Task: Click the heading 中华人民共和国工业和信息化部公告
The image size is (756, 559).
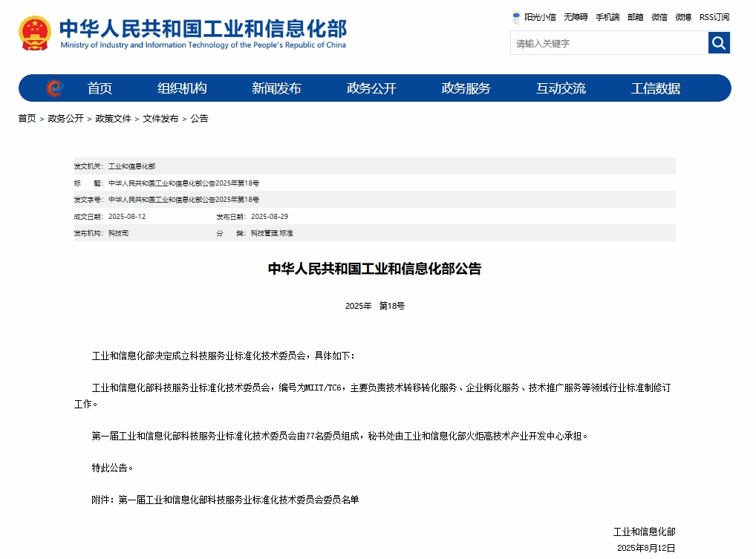Action: click(x=374, y=269)
